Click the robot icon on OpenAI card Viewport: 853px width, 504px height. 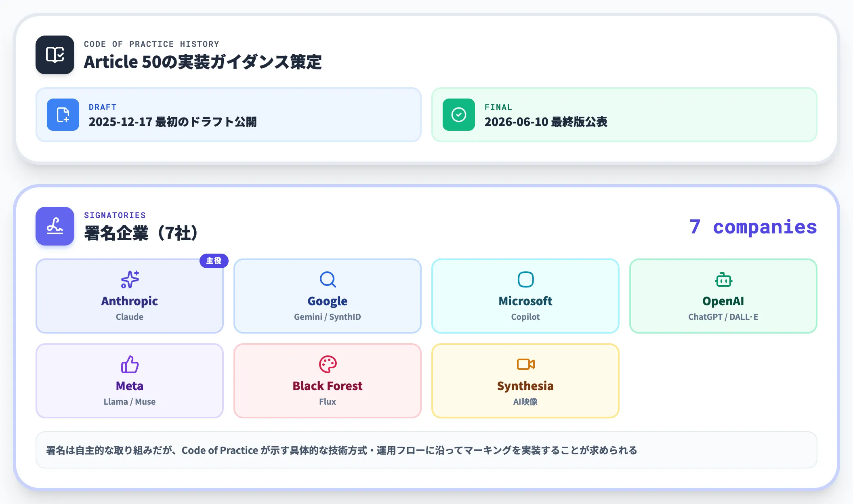pyautogui.click(x=723, y=279)
